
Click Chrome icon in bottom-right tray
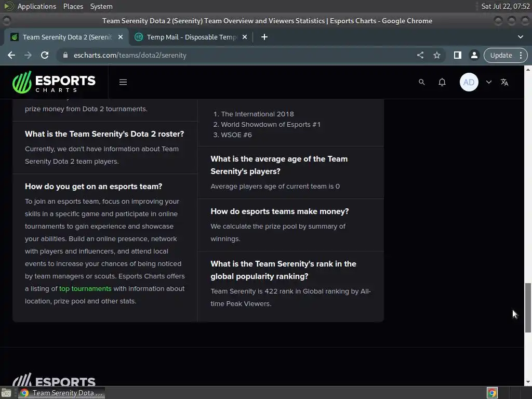[492, 393]
